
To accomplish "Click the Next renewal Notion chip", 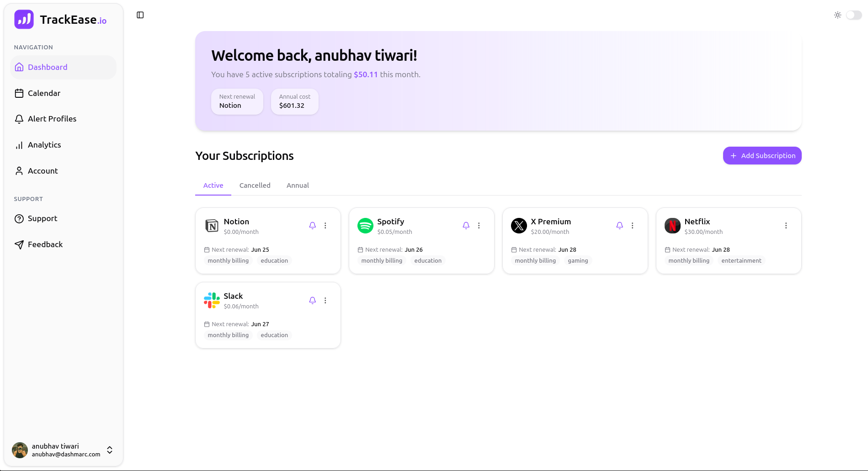I will click(x=237, y=101).
